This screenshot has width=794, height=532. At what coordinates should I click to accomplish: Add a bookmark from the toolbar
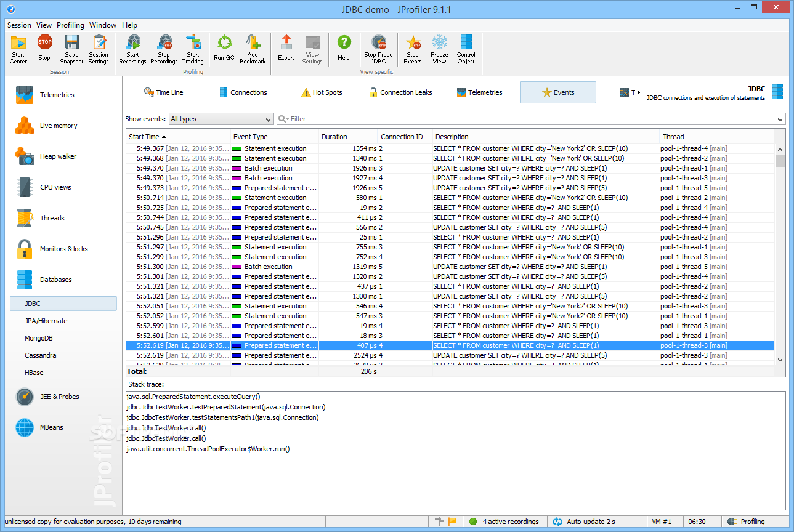(253, 49)
